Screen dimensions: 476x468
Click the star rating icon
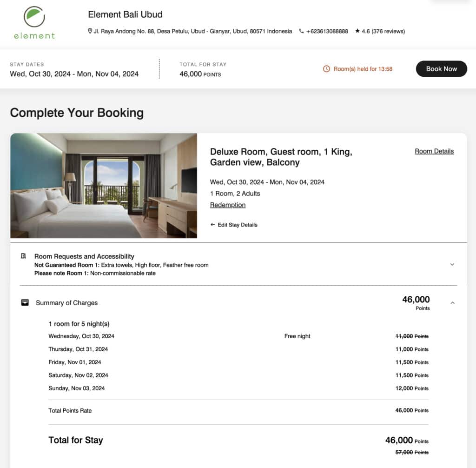[357, 31]
